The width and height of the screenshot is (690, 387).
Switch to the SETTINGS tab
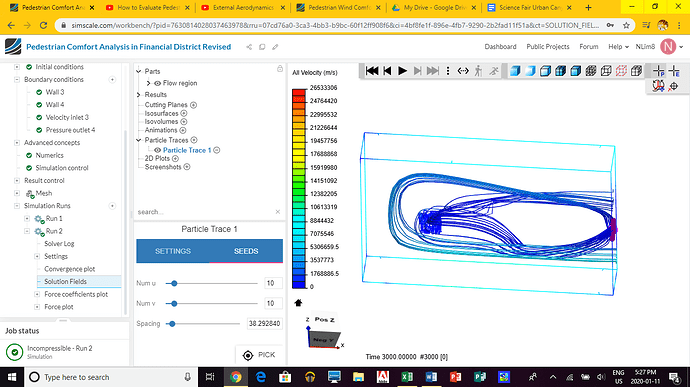pyautogui.click(x=172, y=251)
